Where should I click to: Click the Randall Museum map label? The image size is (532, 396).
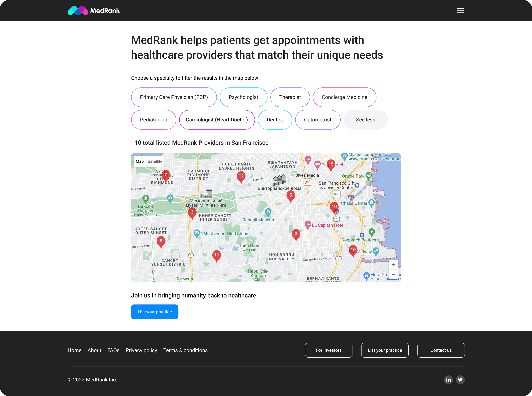(259, 220)
